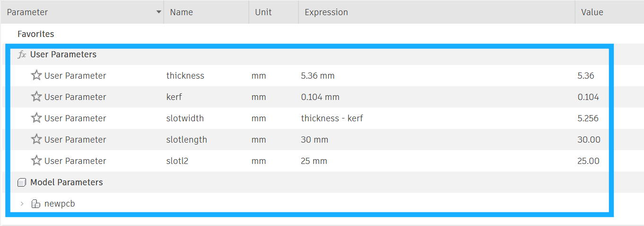Toggle favorite star for kerf parameter
This screenshot has height=226, width=644.
36,97
